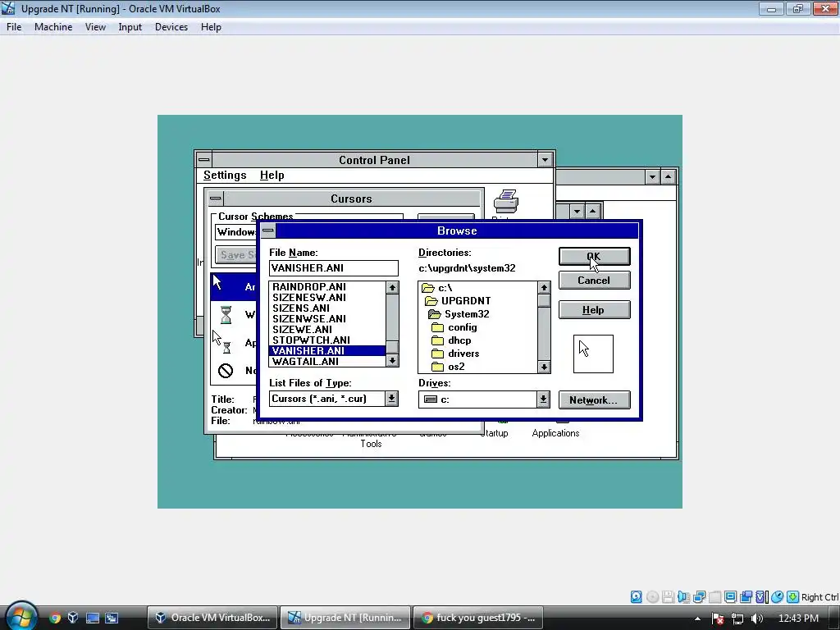Open the VirtualBox Devices menu
840x630 pixels.
[171, 27]
